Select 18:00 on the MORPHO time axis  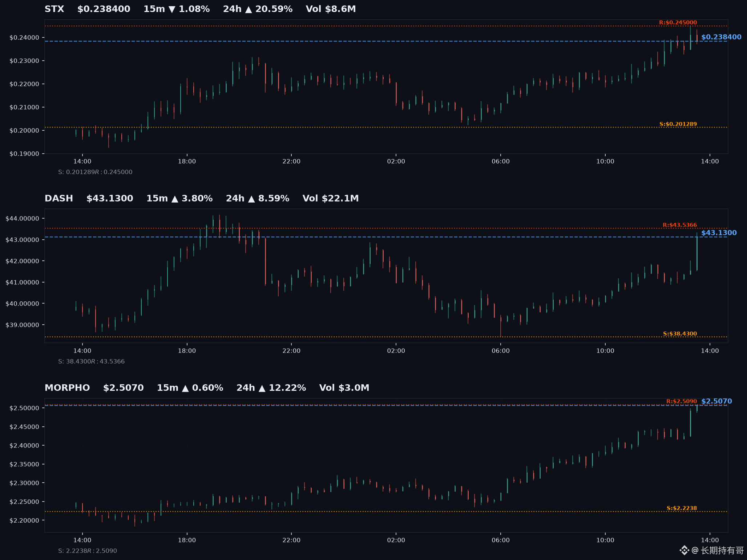pos(187,540)
